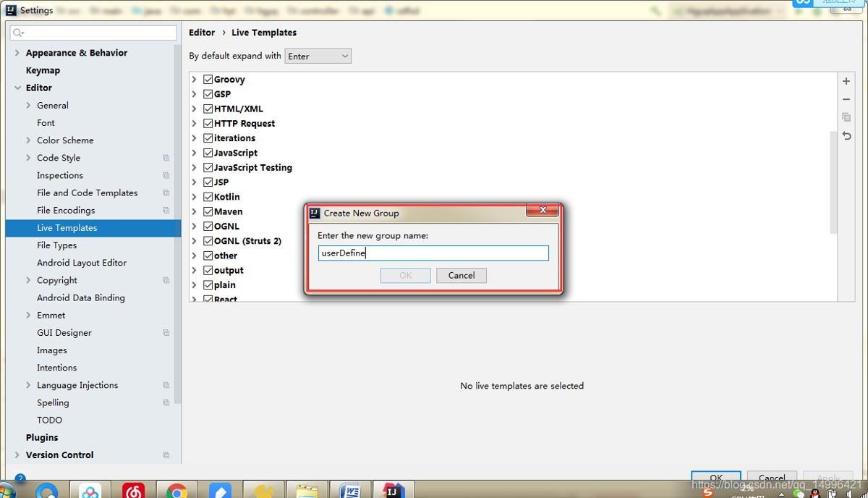Image resolution: width=868 pixels, height=498 pixels.
Task: Click OK in Create New Group dialog
Action: click(405, 275)
